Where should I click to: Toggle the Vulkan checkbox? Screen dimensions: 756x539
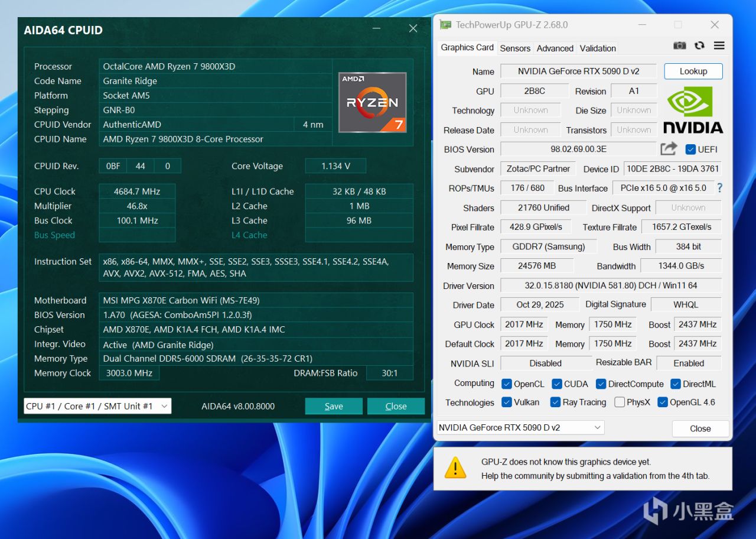506,402
